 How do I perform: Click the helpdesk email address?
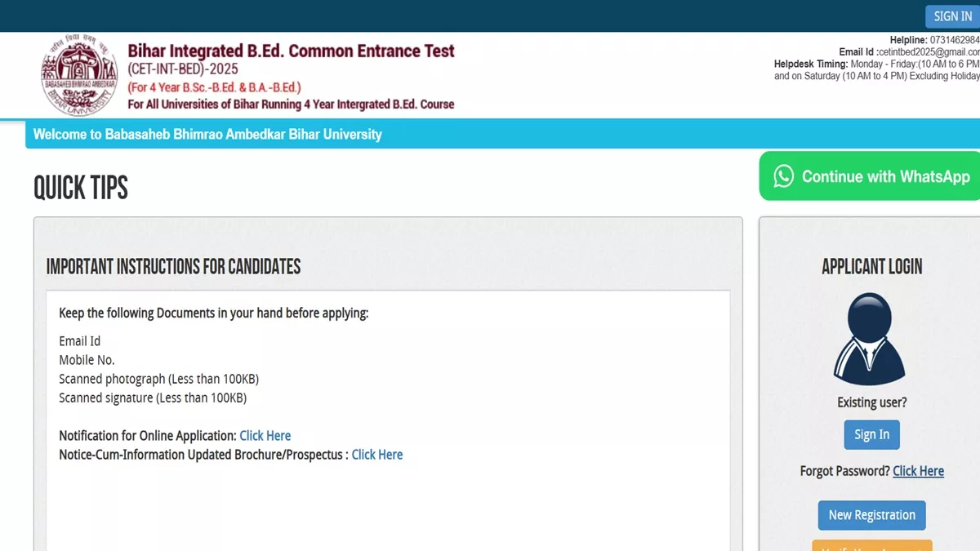coord(929,52)
